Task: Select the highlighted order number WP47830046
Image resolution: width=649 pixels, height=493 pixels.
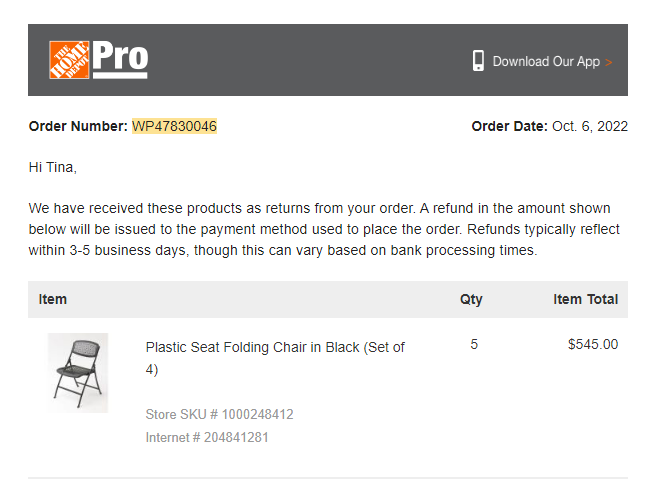Action: click(x=174, y=126)
